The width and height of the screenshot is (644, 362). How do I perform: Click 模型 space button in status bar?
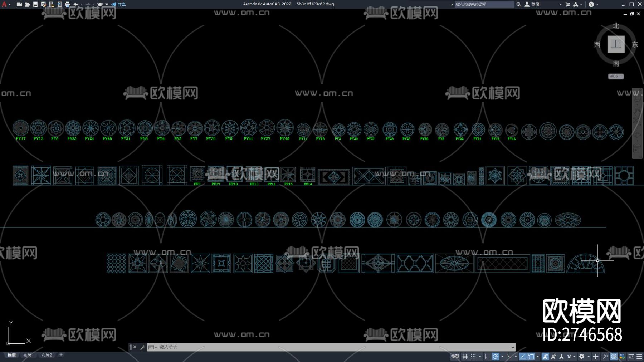455,356
